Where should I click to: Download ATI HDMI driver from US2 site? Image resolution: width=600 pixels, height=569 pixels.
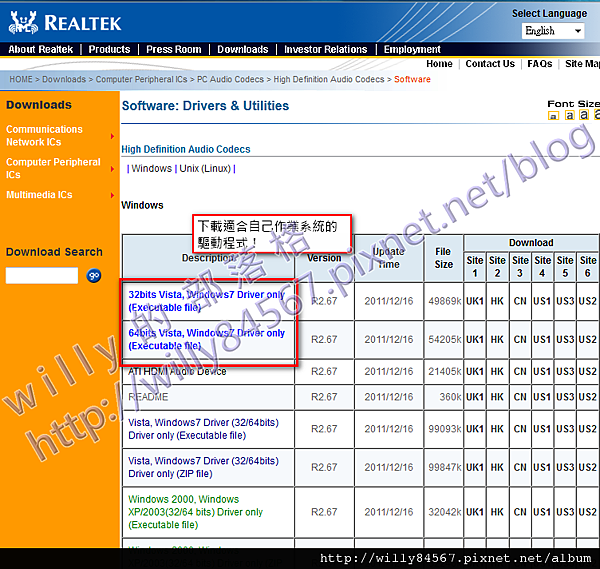click(x=587, y=372)
